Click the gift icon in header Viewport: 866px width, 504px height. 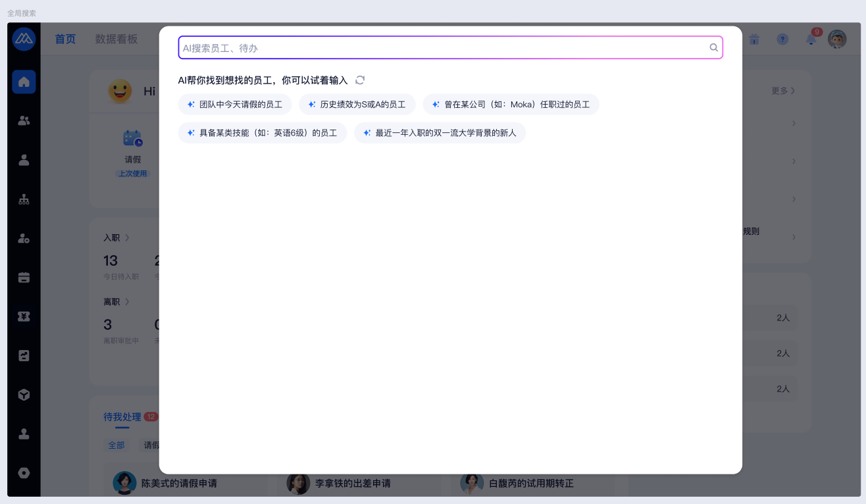tap(754, 39)
